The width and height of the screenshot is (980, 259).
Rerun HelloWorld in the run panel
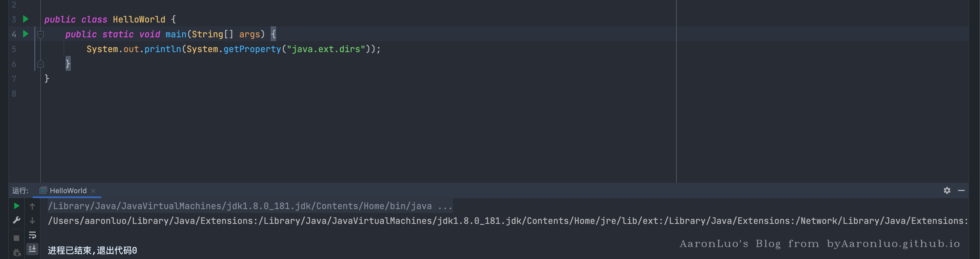click(16, 206)
